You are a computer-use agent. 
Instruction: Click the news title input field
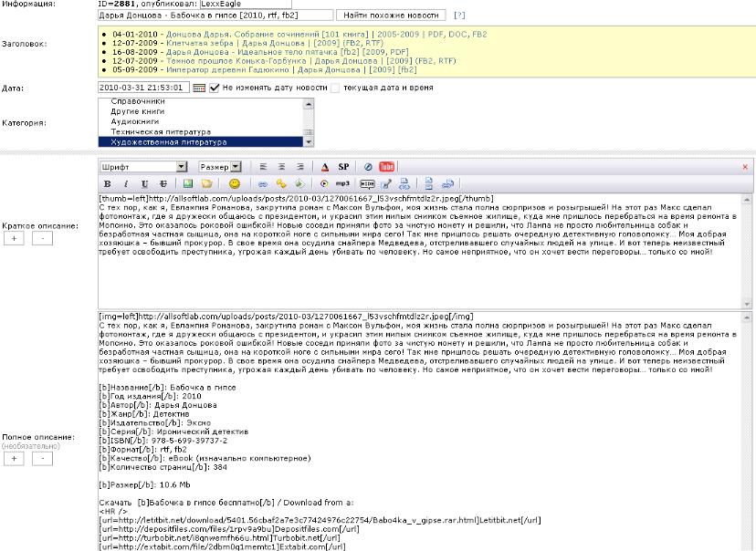point(215,16)
